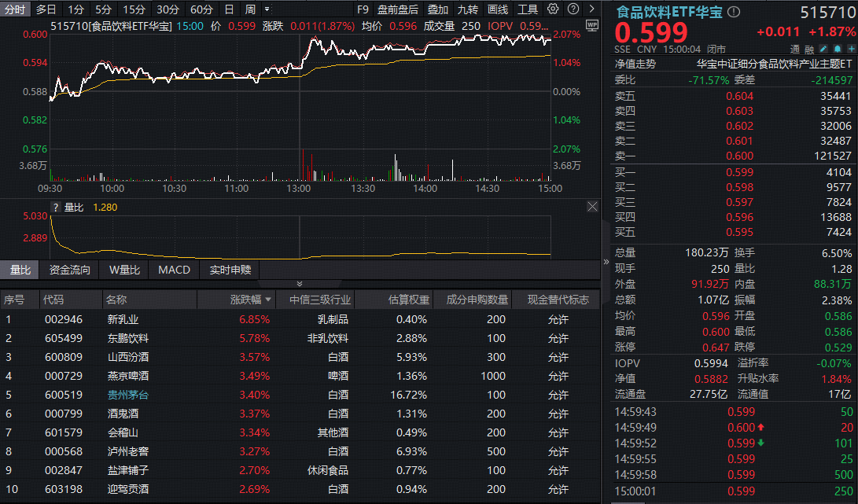This screenshot has width=858, height=504.
Task: Click the pencil edit icon in quote header
Action: point(823,49)
